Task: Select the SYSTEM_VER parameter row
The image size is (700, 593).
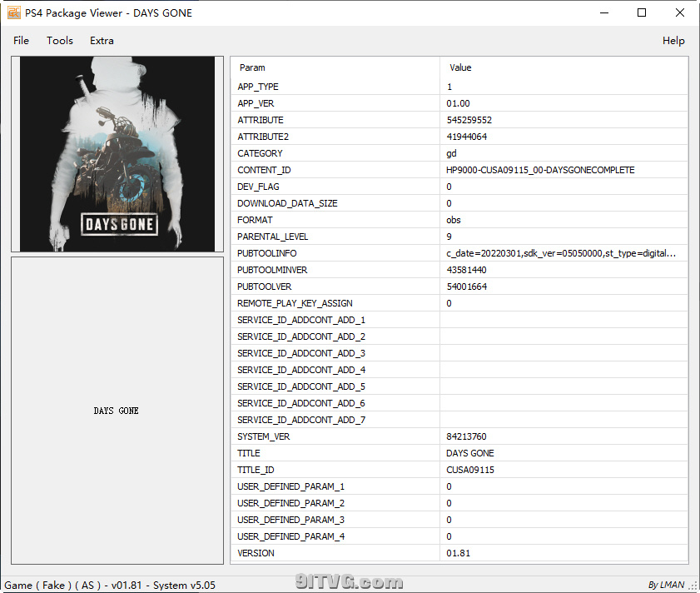Action: pos(264,436)
